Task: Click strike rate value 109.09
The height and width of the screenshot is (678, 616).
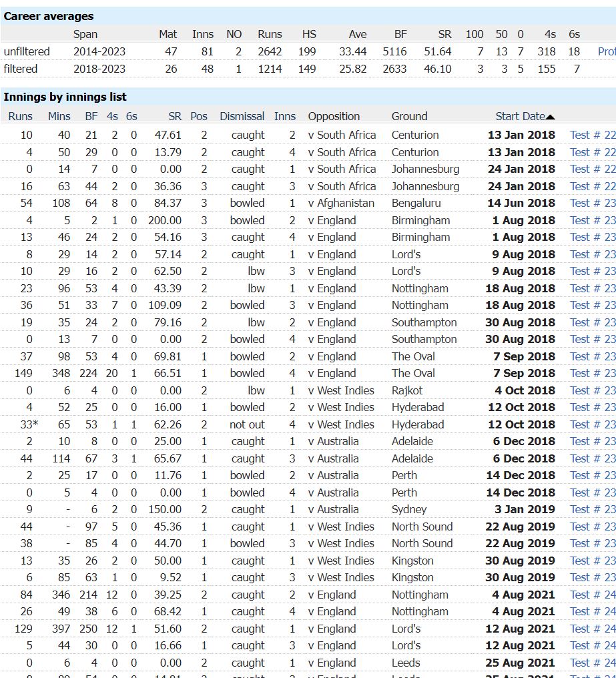Action: point(165,305)
